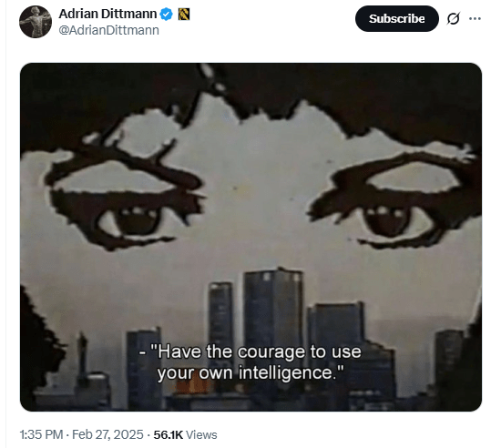Click the Views label
This screenshot has width=491, height=448.
tap(201, 435)
